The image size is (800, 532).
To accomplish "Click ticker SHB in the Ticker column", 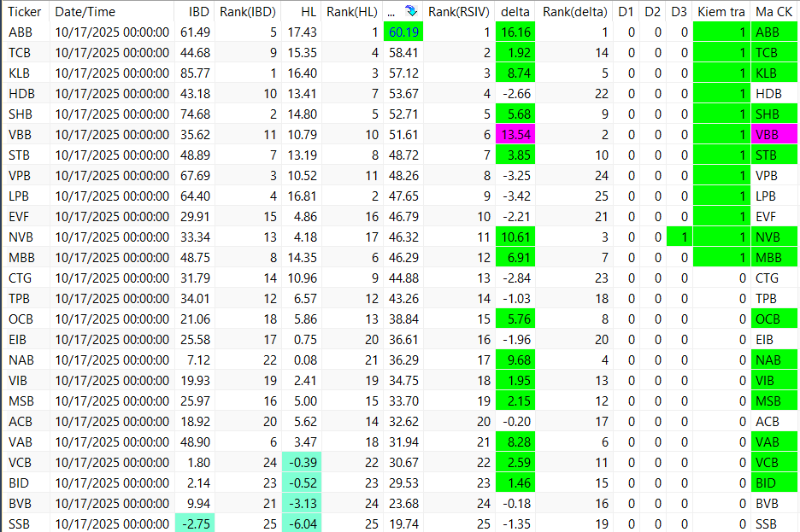I will [21, 114].
